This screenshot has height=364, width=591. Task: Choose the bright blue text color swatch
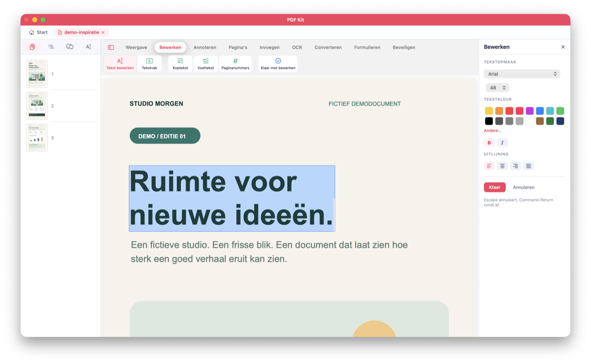tap(540, 111)
